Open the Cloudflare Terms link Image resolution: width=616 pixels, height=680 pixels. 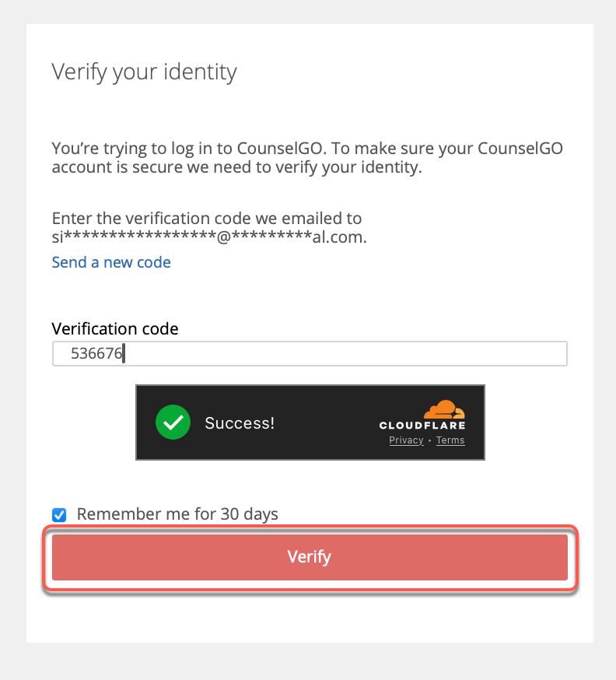coord(450,440)
